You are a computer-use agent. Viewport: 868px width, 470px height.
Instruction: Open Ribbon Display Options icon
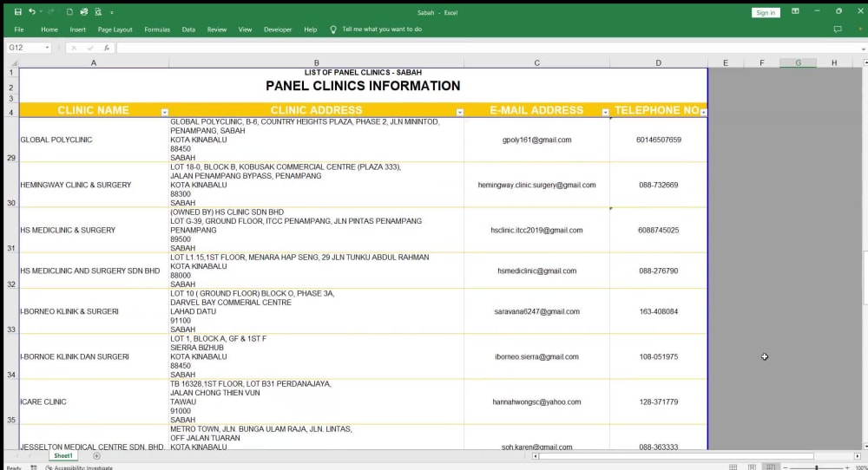(795, 11)
